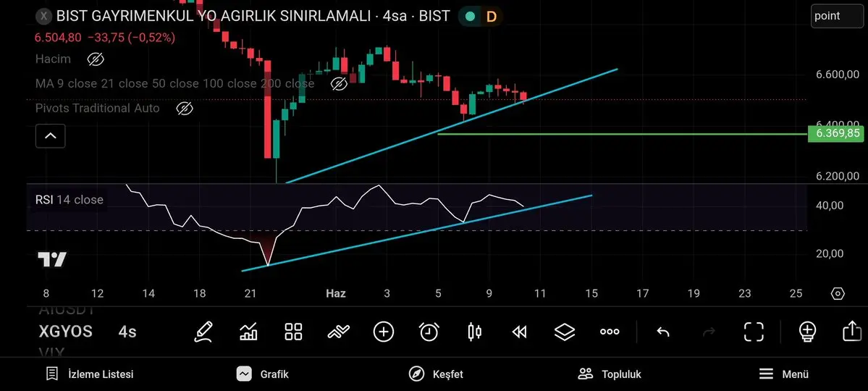Image resolution: width=868 pixels, height=391 pixels.
Task: Tap the X symbol badge icon
Action: point(43,16)
